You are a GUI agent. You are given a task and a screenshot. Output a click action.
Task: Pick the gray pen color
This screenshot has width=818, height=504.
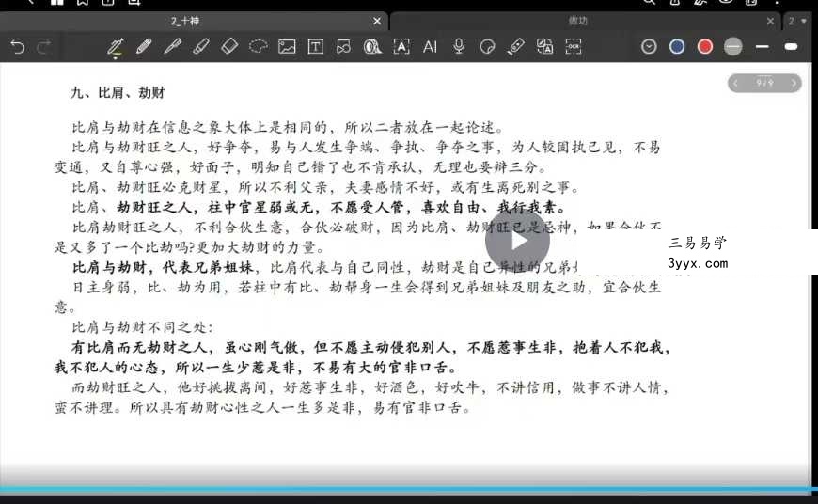point(733,47)
